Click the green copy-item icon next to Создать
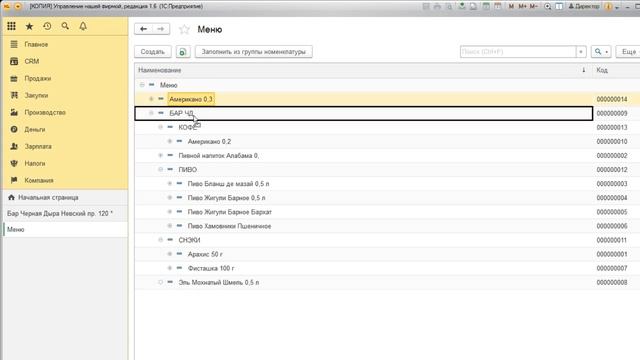The image size is (640, 360). click(183, 52)
